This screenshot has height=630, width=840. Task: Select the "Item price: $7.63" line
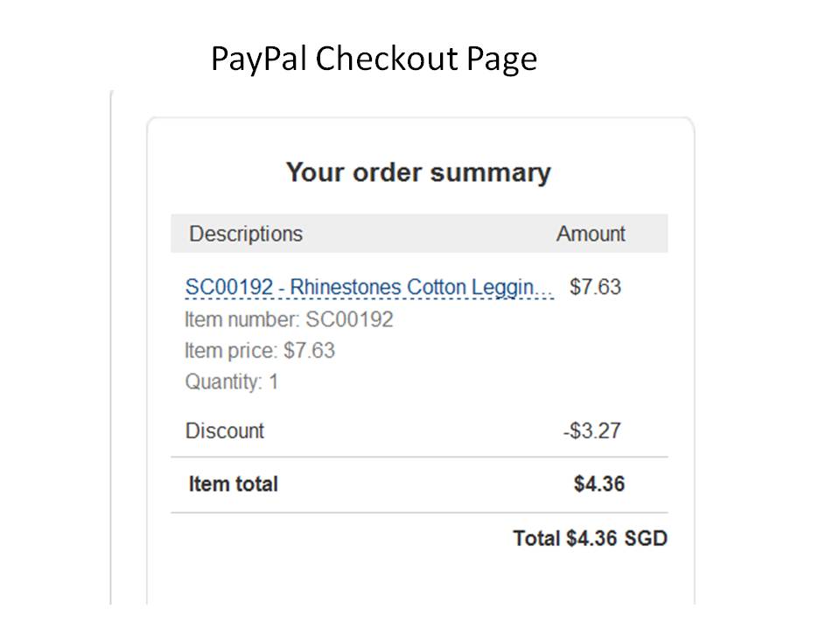[x=260, y=351]
